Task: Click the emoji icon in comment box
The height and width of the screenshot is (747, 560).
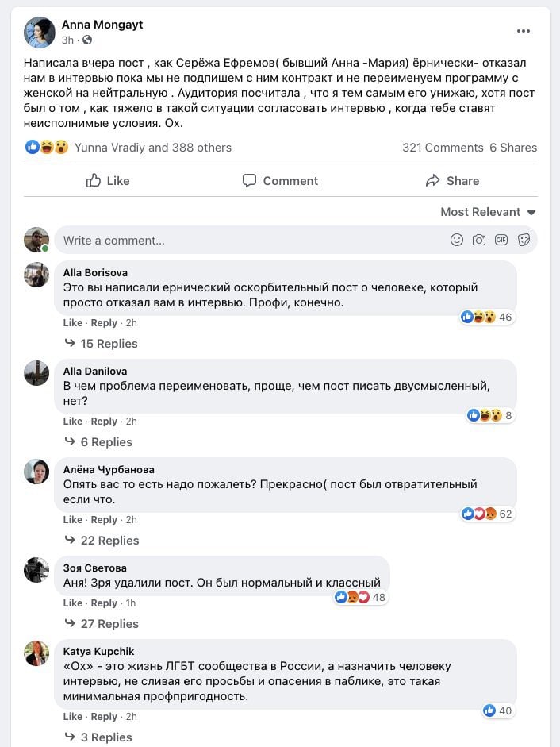Action: (x=457, y=240)
